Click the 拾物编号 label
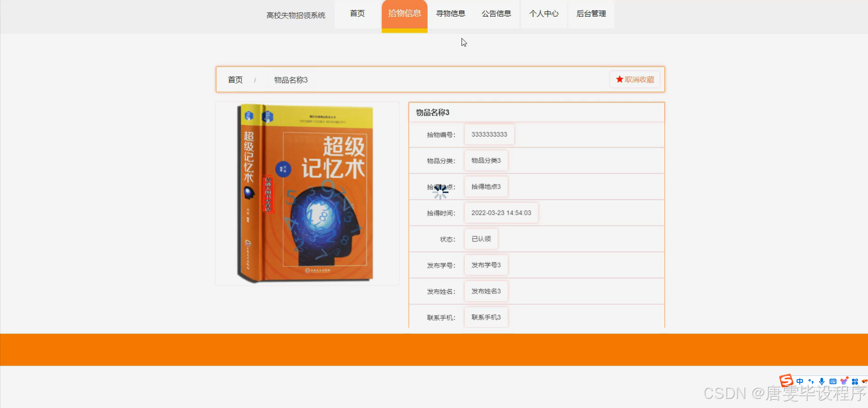The width and height of the screenshot is (868, 408). pyautogui.click(x=441, y=135)
